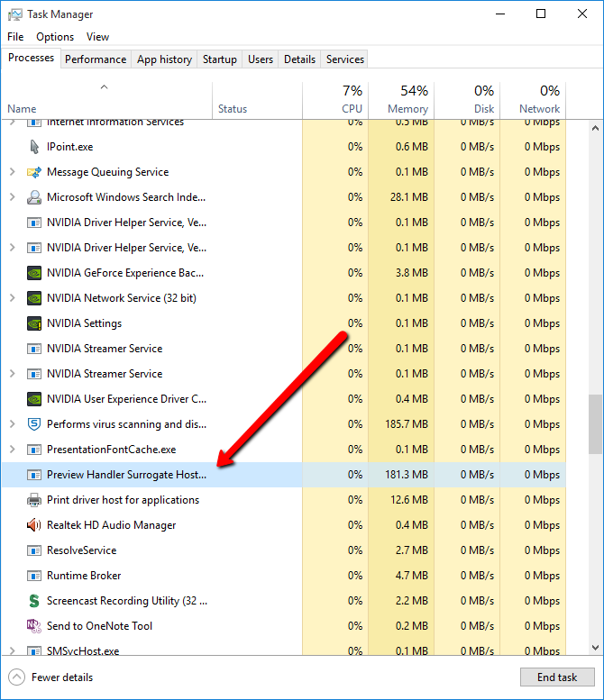
Task: Sort by the Status column header
Action: (257, 100)
